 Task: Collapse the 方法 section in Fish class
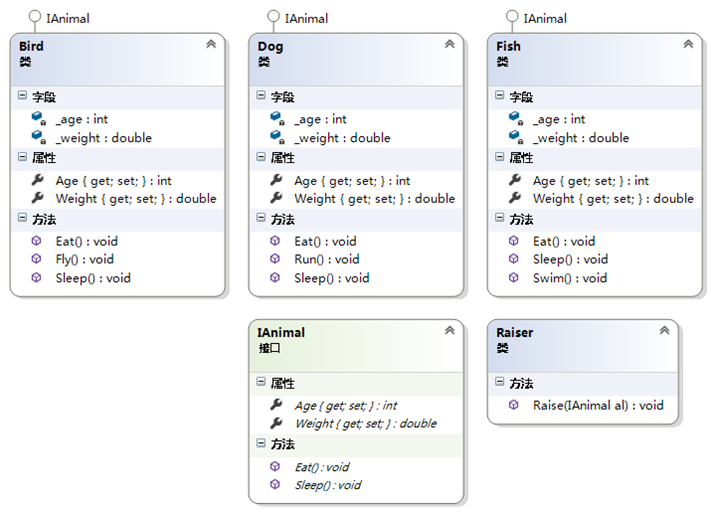pos(499,218)
